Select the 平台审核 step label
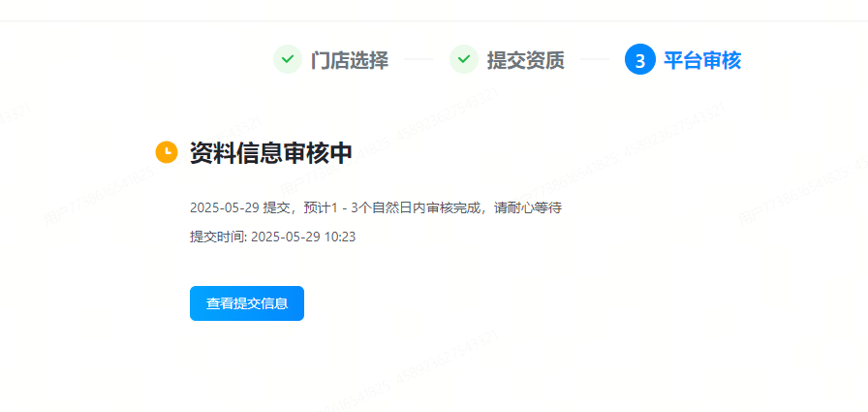 click(x=702, y=60)
